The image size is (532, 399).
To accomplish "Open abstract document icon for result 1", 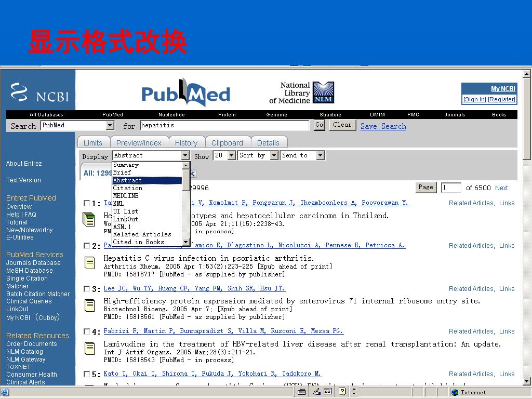I will (89, 219).
